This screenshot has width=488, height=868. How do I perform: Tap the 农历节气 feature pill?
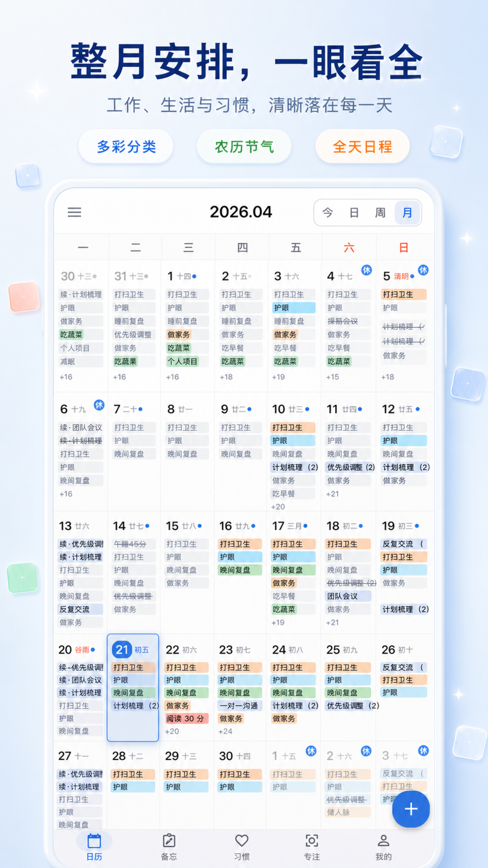pyautogui.click(x=244, y=146)
